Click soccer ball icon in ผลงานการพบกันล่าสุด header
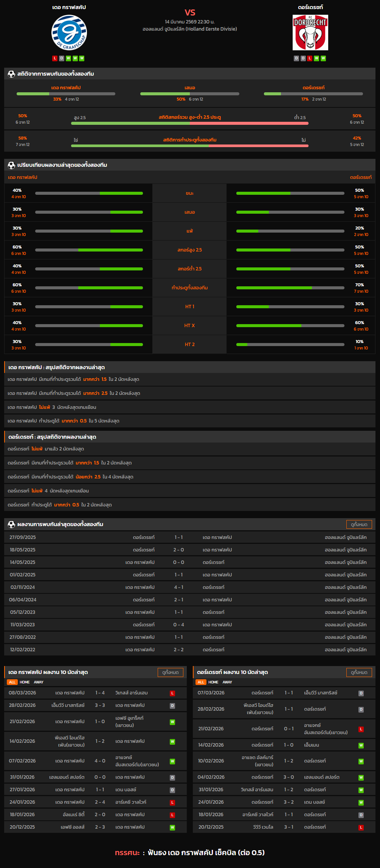 coord(11,525)
